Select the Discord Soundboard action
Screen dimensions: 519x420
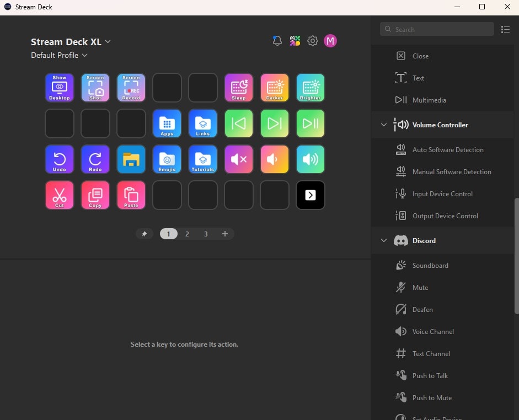pyautogui.click(x=443, y=266)
